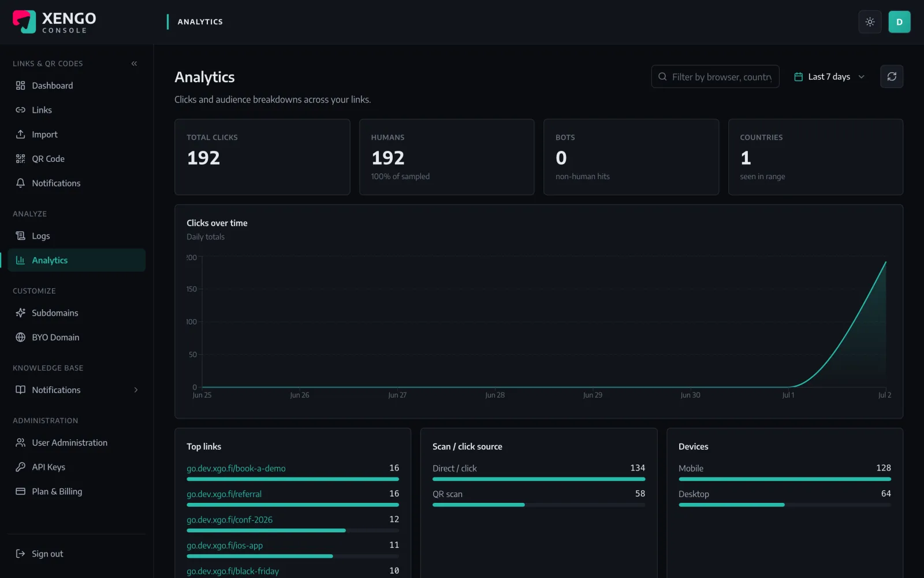Screen dimensions: 924x578
Task: Click the Total Clicks stat card
Action: pyautogui.click(x=262, y=157)
